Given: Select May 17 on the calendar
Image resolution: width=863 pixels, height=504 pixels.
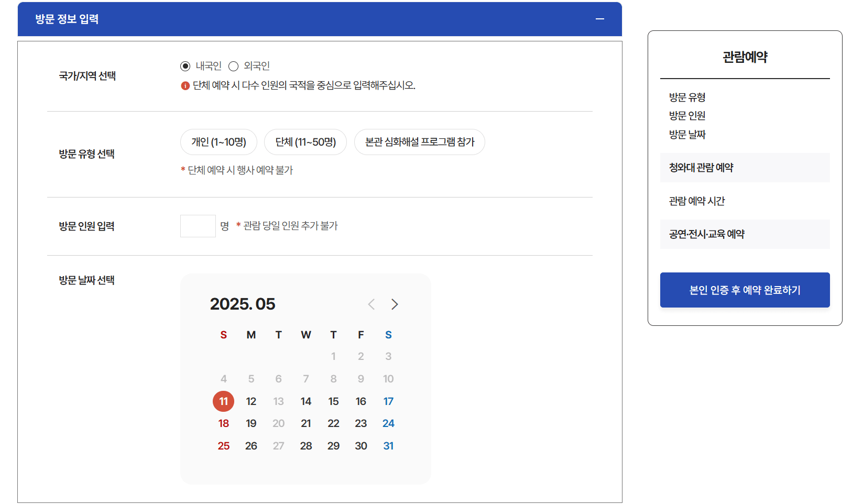Looking at the screenshot, I should point(388,401).
